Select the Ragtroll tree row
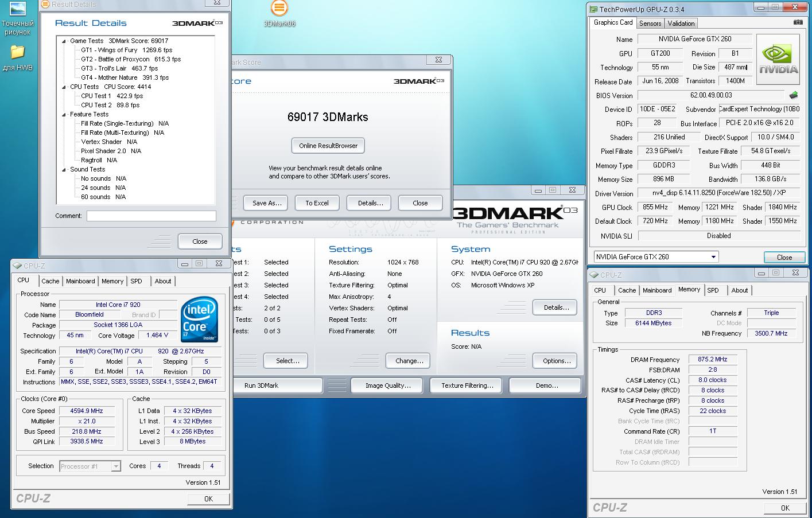This screenshot has height=518, width=812. (x=99, y=160)
